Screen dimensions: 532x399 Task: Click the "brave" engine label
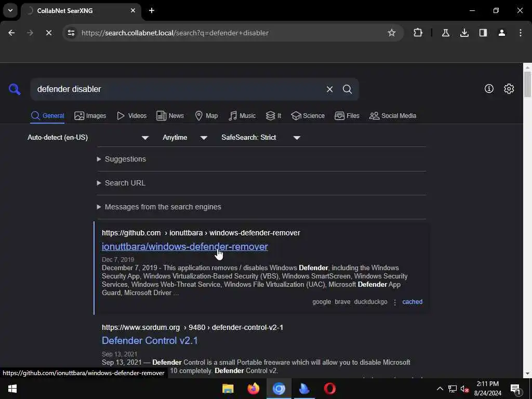pos(342,302)
